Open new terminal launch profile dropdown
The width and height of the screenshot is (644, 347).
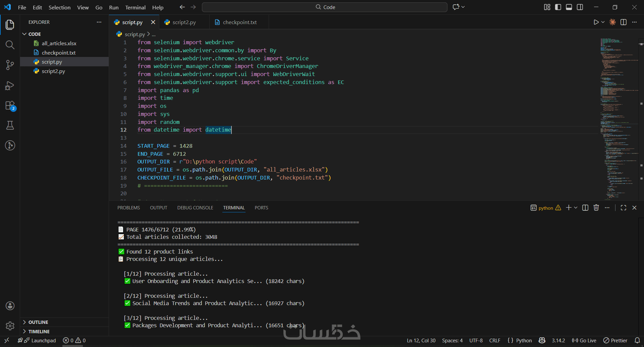tap(576, 208)
